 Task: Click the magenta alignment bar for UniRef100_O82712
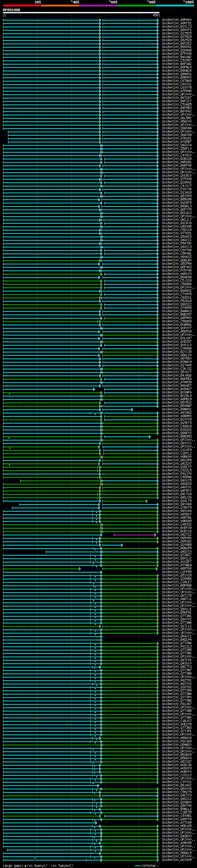[x=135, y=535]
